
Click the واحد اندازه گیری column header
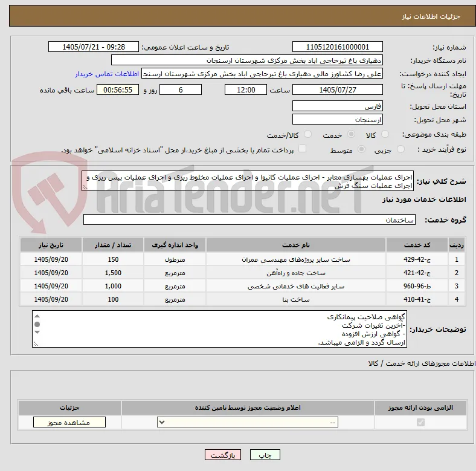coord(175,245)
